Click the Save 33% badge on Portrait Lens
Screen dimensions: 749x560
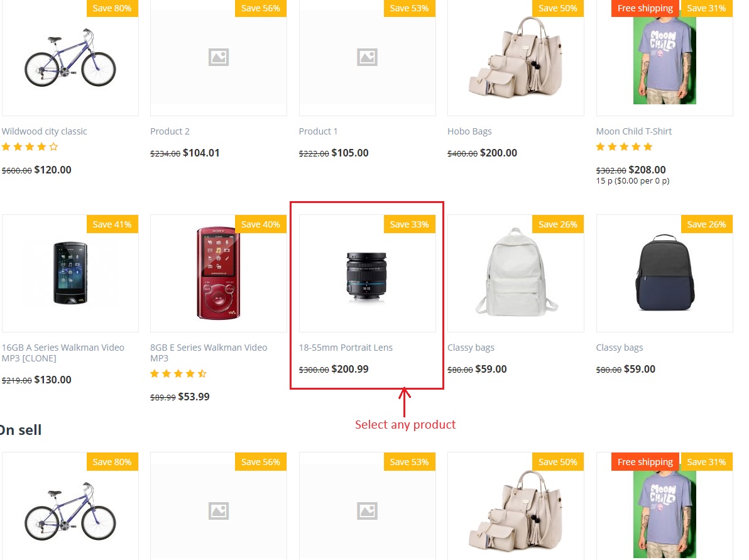tap(409, 224)
